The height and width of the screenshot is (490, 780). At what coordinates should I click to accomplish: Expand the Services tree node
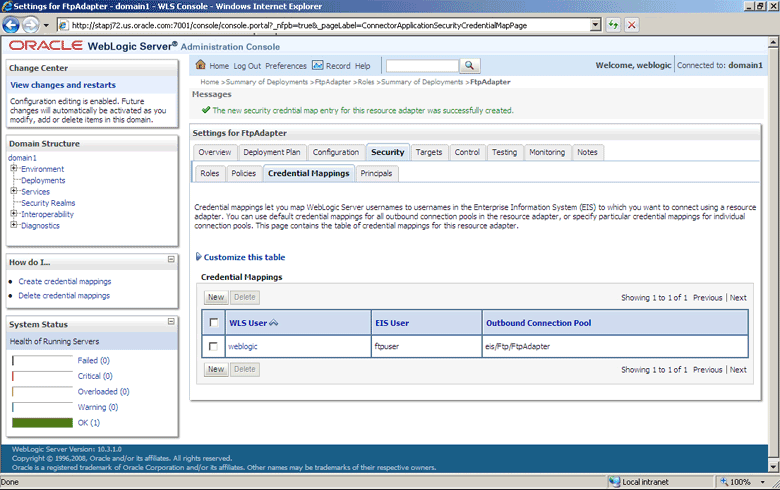tap(14, 191)
